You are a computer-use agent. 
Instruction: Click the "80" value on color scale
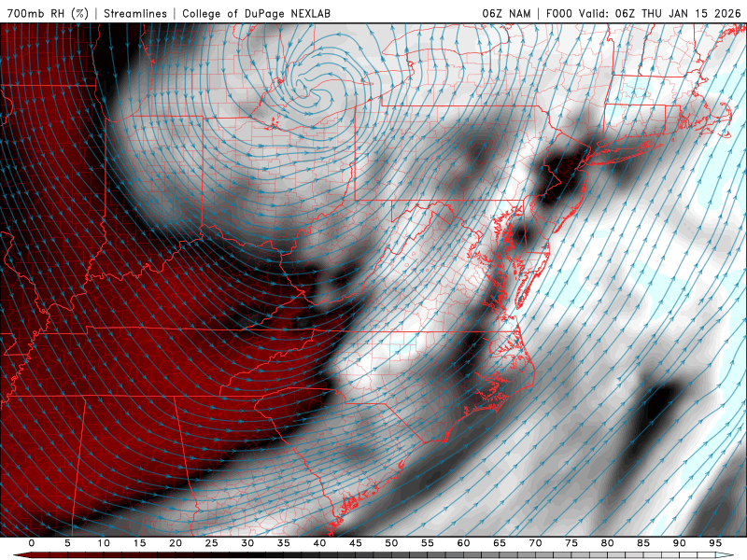pos(608,543)
